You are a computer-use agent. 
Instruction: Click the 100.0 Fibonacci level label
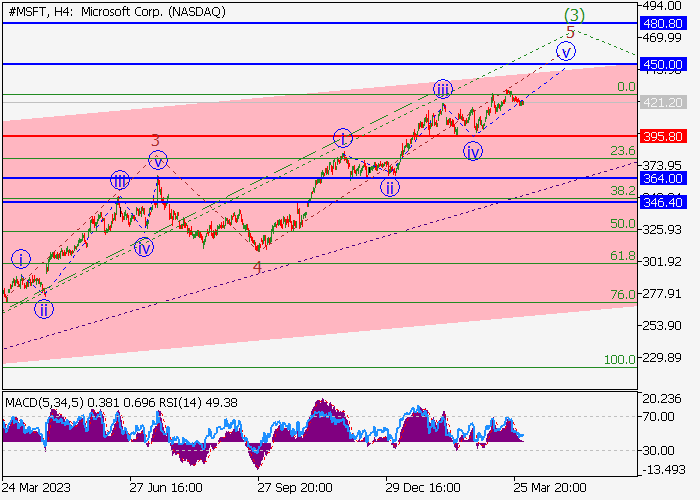pos(620,359)
